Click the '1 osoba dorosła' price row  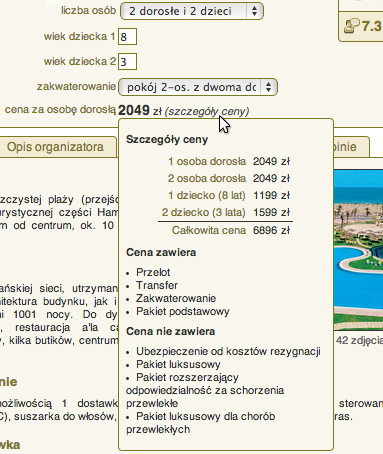(x=229, y=162)
